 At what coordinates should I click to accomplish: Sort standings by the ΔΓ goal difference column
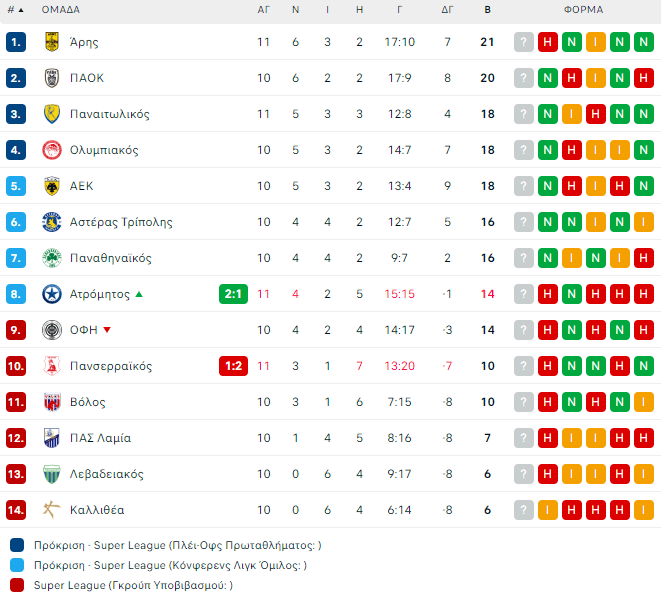coord(447,10)
